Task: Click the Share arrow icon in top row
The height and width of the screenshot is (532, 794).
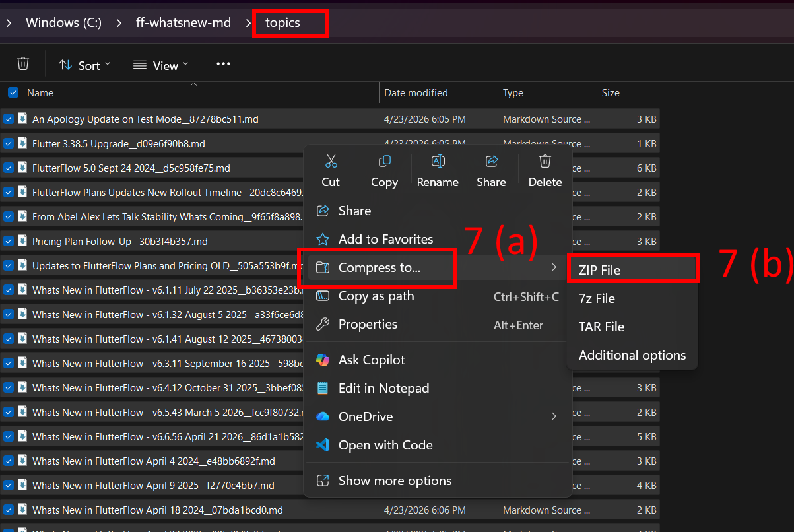Action: pyautogui.click(x=491, y=161)
